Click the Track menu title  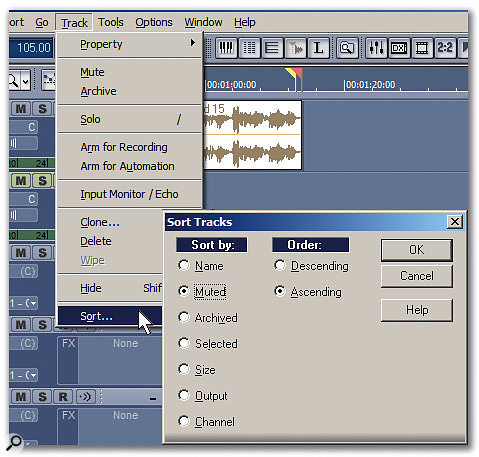[74, 23]
